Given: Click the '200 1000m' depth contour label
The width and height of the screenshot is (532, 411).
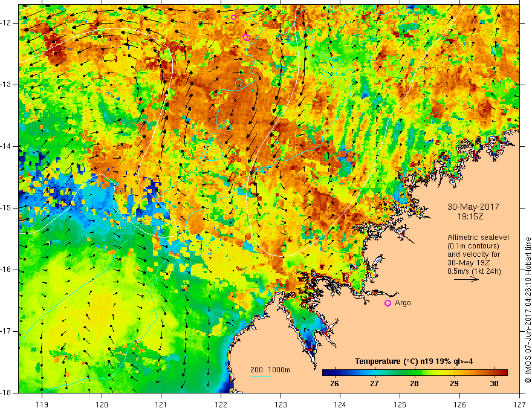Looking at the screenshot, I should click(x=270, y=370).
